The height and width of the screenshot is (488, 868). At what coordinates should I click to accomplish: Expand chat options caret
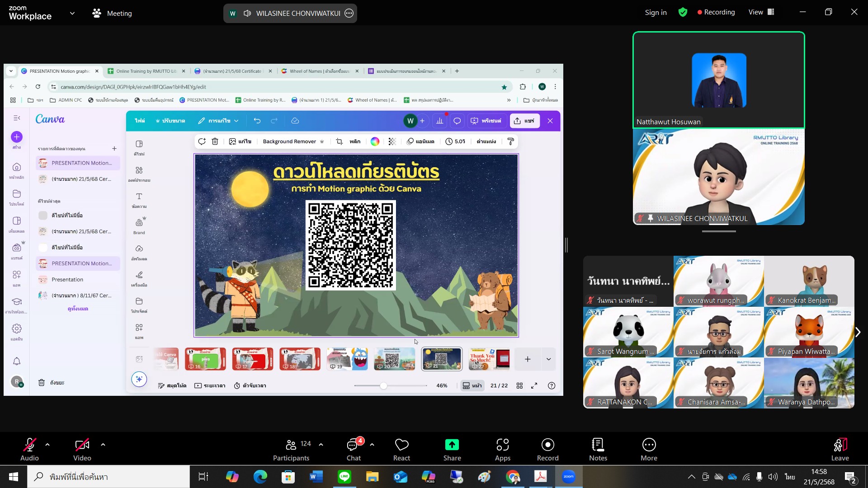(372, 445)
